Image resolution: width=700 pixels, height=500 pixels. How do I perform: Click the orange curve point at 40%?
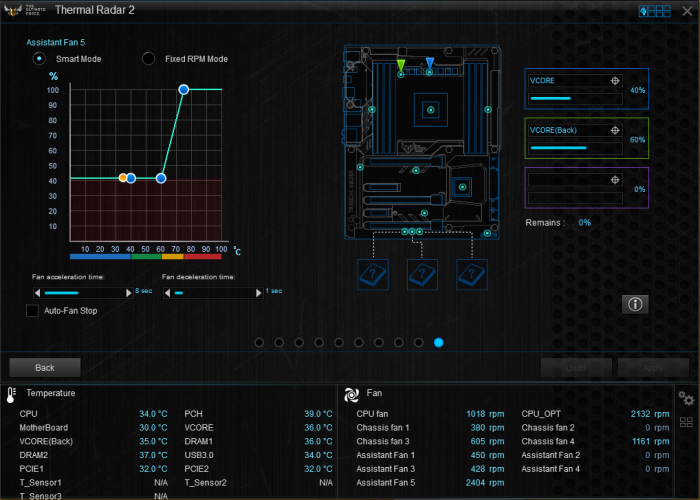[123, 178]
